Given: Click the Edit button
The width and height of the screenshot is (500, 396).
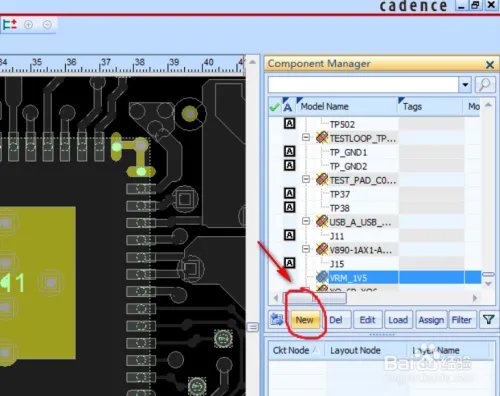Looking at the screenshot, I should point(367,320).
